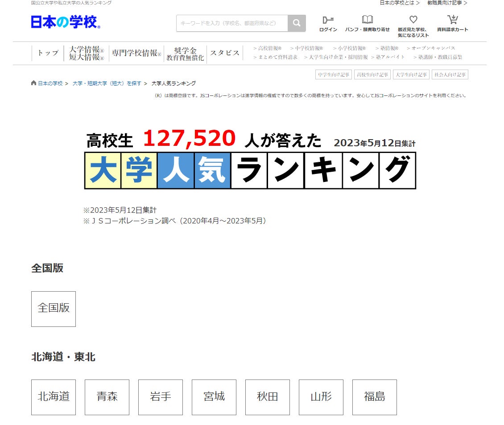The image size is (504, 425).
Task: Open 大学・短期大学(短大)を探す breadcrumb link
Action: coord(107,83)
